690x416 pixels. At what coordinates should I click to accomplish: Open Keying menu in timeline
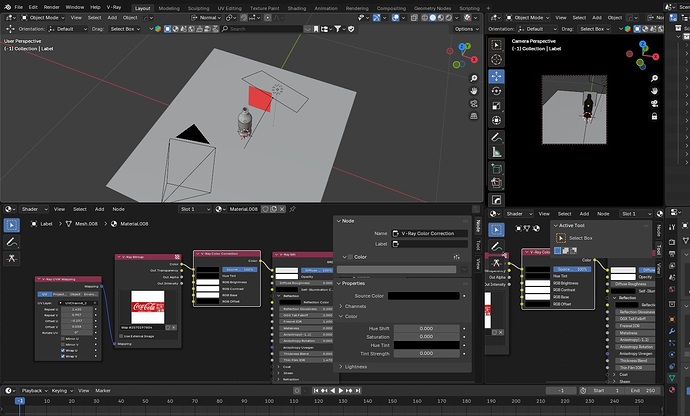pyautogui.click(x=61, y=390)
